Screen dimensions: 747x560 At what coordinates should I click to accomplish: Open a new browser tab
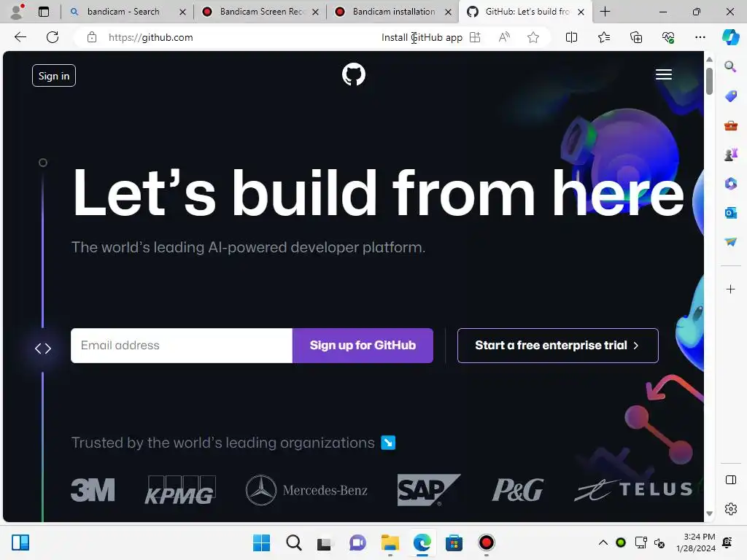click(605, 12)
